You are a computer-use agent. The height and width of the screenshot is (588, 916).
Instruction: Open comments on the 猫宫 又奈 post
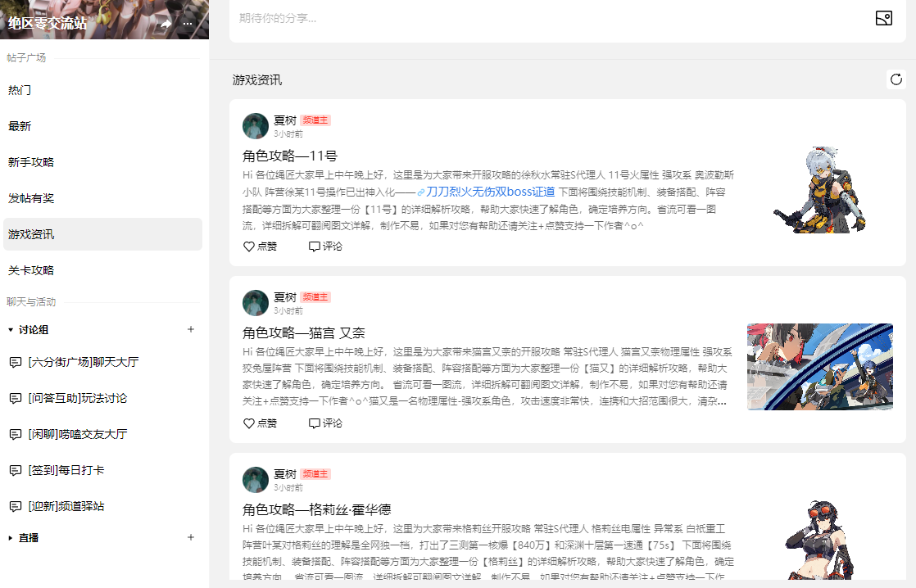325,423
